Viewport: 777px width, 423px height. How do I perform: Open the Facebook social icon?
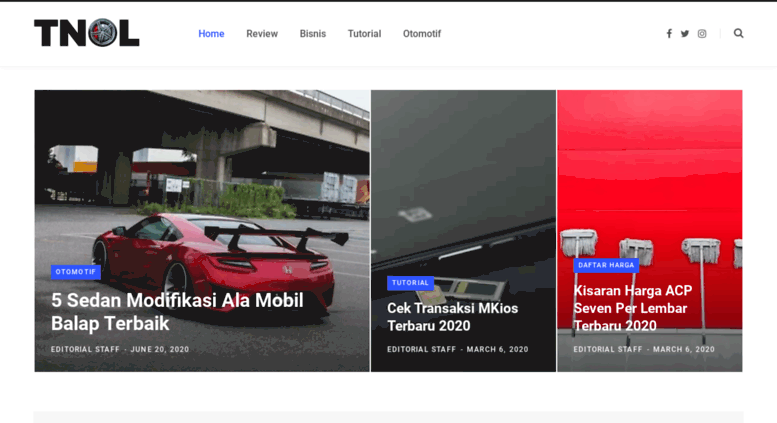tap(669, 34)
